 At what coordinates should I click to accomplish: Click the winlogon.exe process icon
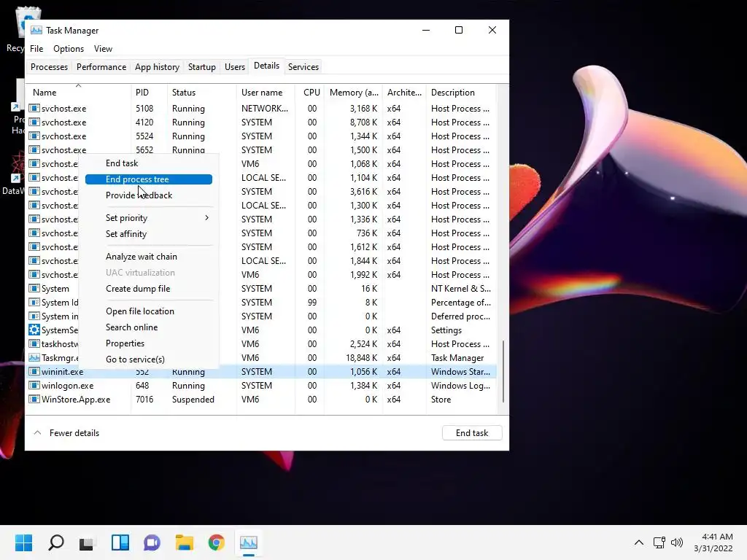pos(34,385)
